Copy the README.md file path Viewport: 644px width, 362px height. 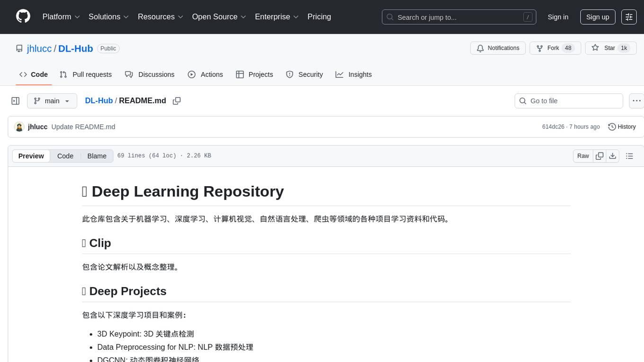[177, 101]
